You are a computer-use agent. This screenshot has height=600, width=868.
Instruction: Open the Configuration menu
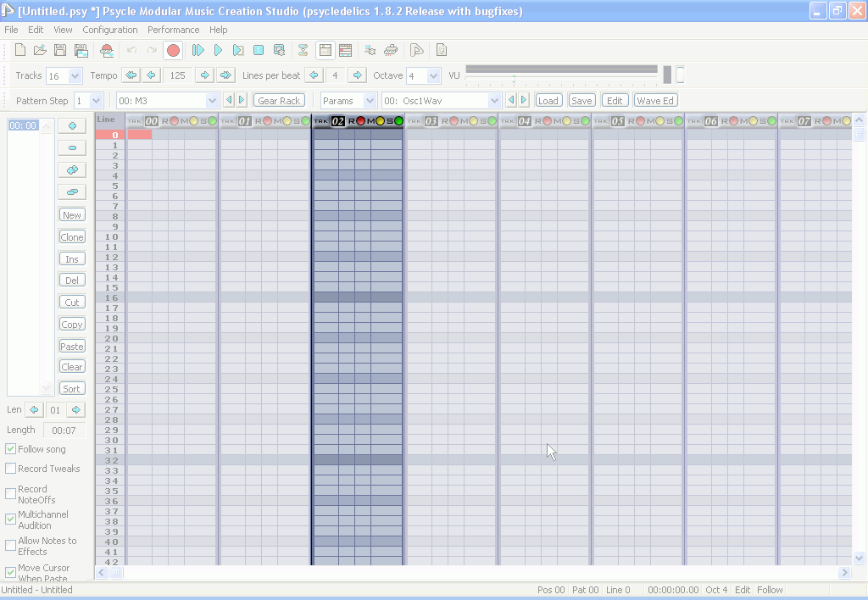coord(109,30)
